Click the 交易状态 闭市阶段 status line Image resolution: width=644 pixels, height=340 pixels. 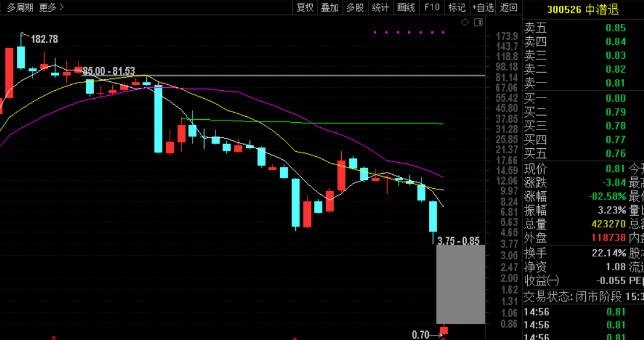pyautogui.click(x=583, y=296)
